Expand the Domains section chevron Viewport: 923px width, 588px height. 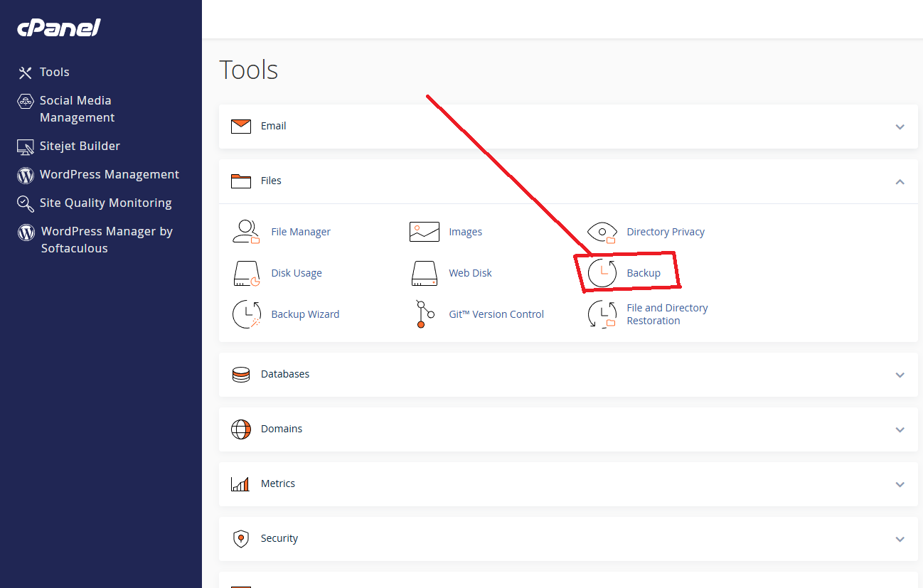click(900, 429)
